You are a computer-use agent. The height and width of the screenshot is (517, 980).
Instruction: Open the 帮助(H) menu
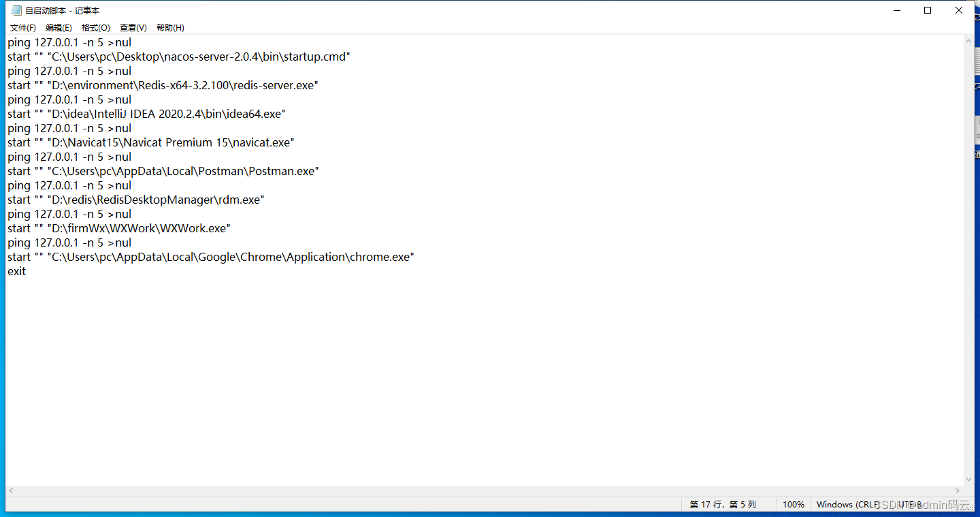click(x=170, y=27)
